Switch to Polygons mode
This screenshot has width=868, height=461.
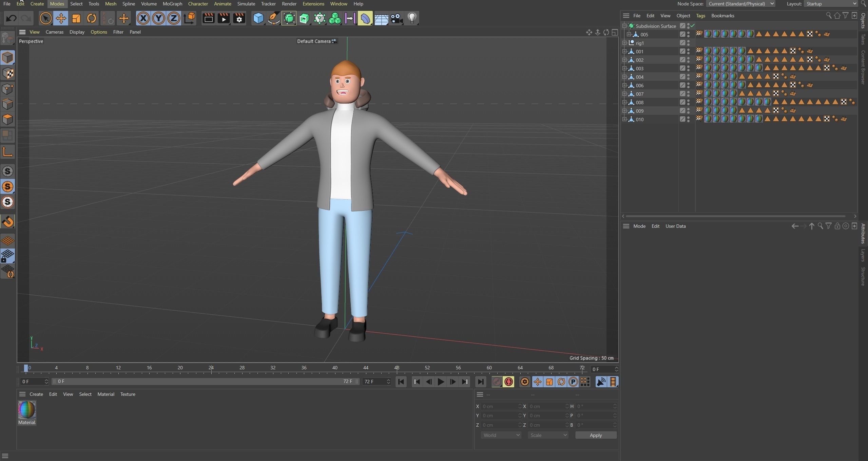point(8,119)
